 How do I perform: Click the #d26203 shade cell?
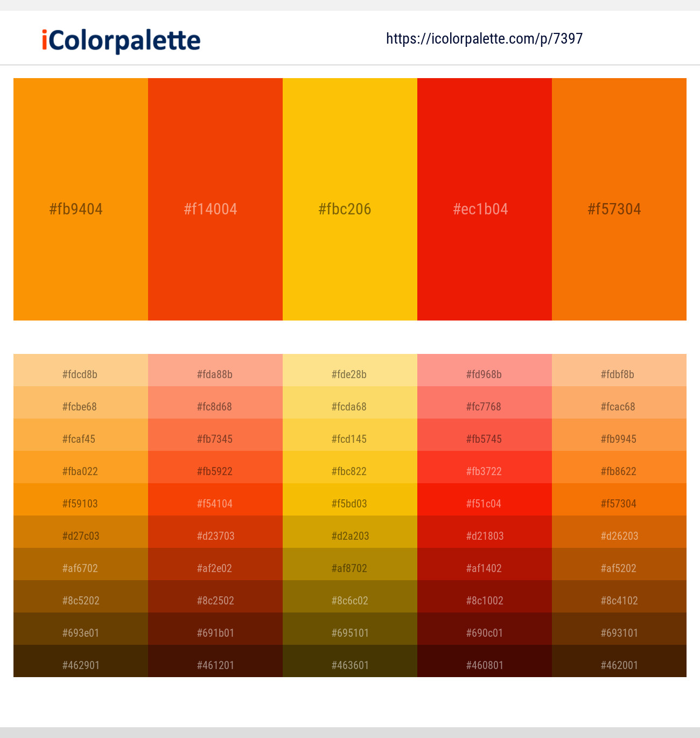click(x=619, y=536)
